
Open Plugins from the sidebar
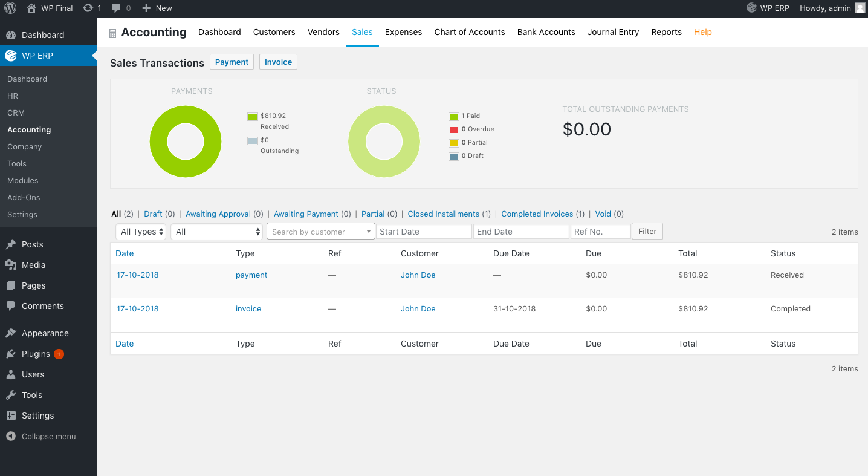(36, 354)
